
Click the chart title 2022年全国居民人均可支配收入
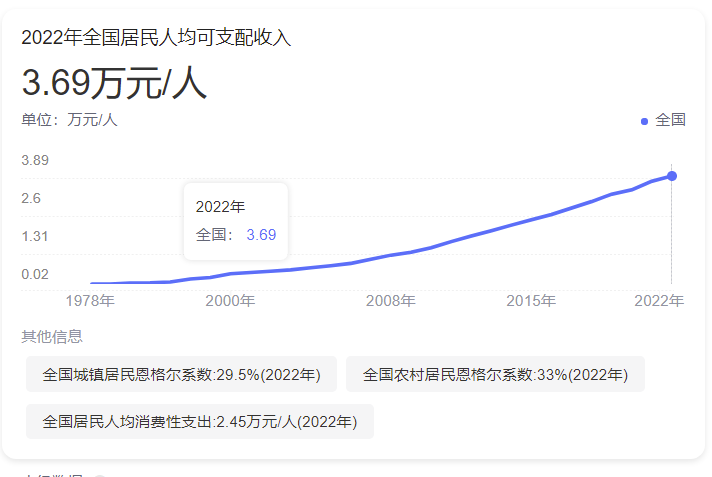click(x=156, y=38)
